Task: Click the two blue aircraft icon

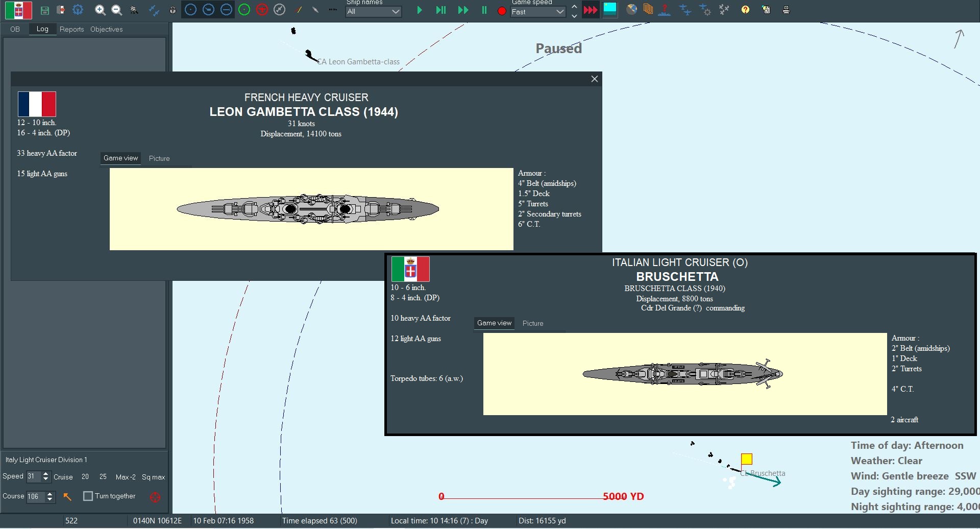Action: pyautogui.click(x=685, y=10)
